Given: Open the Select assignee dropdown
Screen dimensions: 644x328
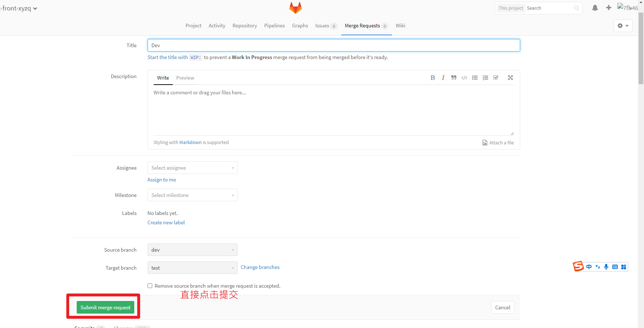Looking at the screenshot, I should [x=192, y=167].
